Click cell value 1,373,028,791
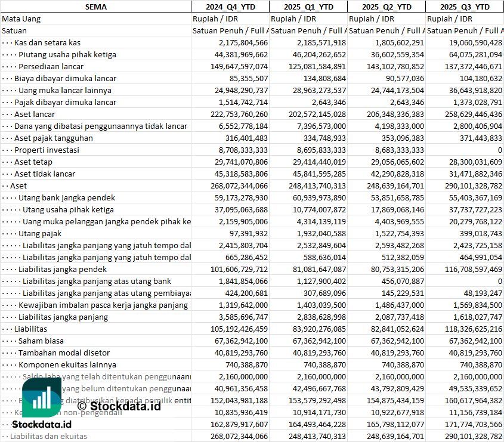The width and height of the screenshot is (504, 442). (478, 102)
